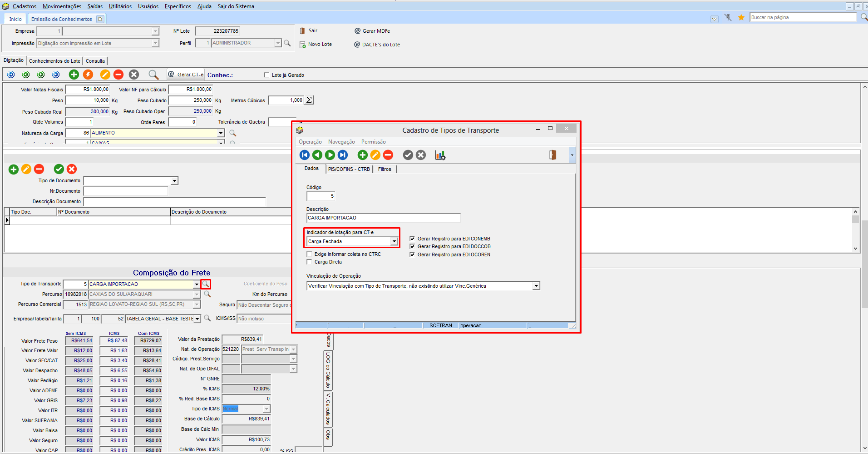Expand the Vinculação de Operação dropdown

coord(536,286)
